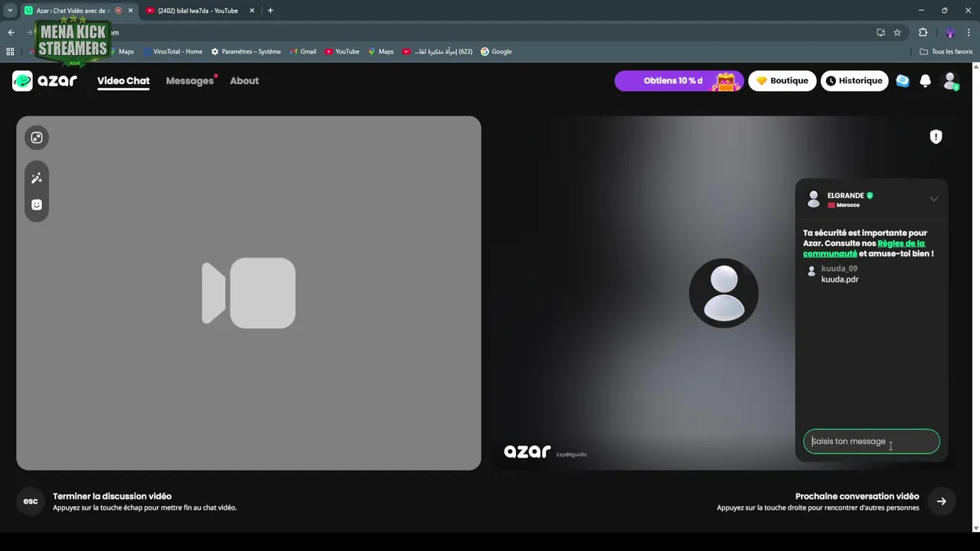Screen dimensions: 980x551
Task: Open the YouTube bookmark
Action: pos(341,51)
